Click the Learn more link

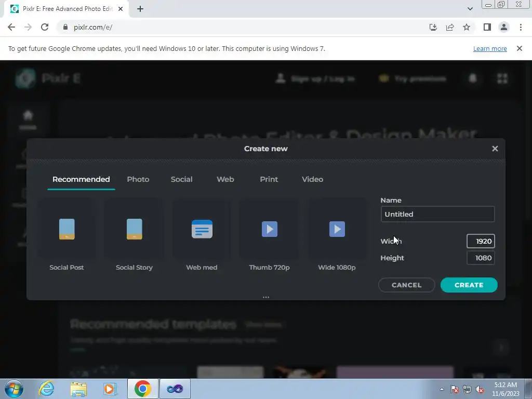click(490, 48)
